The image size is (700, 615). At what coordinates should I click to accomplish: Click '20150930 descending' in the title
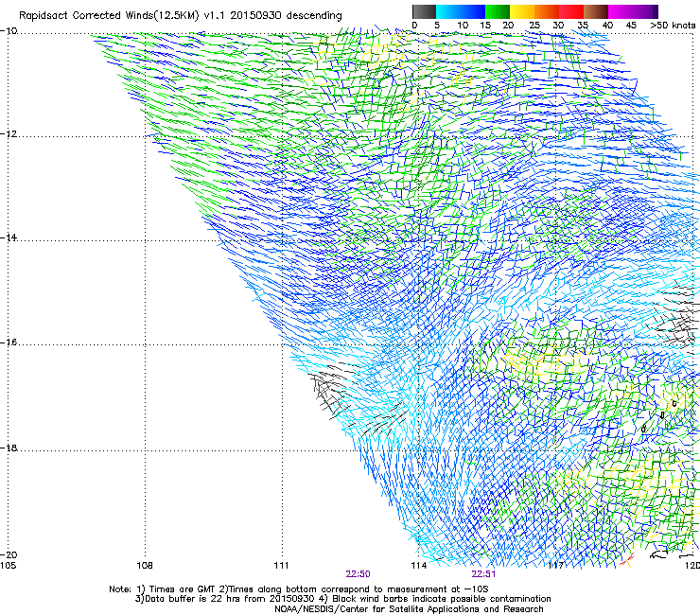tap(287, 16)
